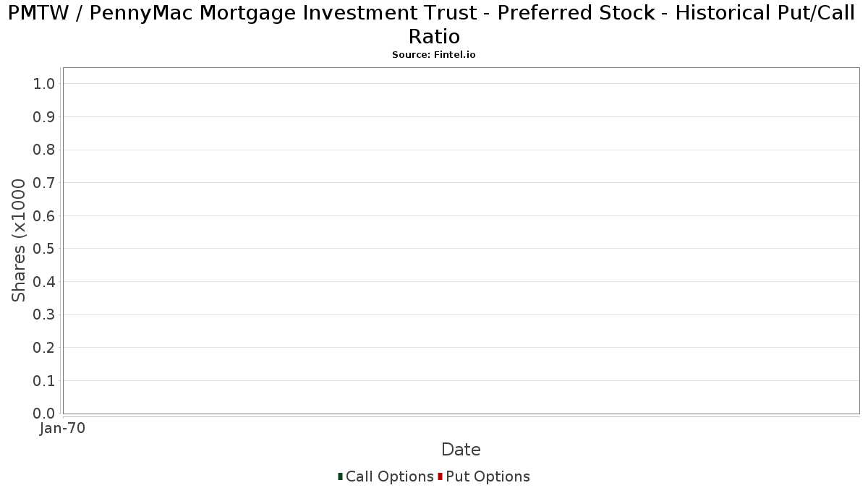Click the PMTW Historical Put/Call Ratio title
868x488 pixels.
point(434,25)
